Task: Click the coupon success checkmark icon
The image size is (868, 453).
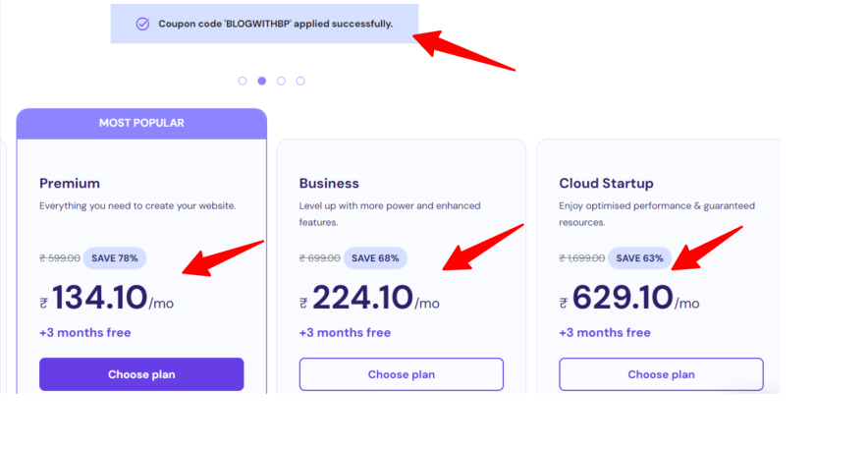Action: (142, 24)
